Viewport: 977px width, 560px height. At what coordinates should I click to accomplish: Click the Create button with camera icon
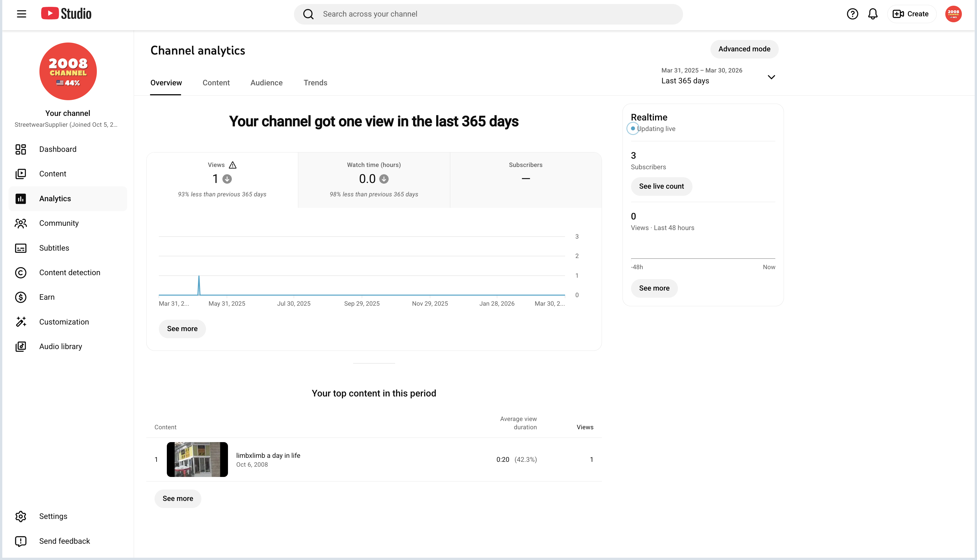point(911,14)
